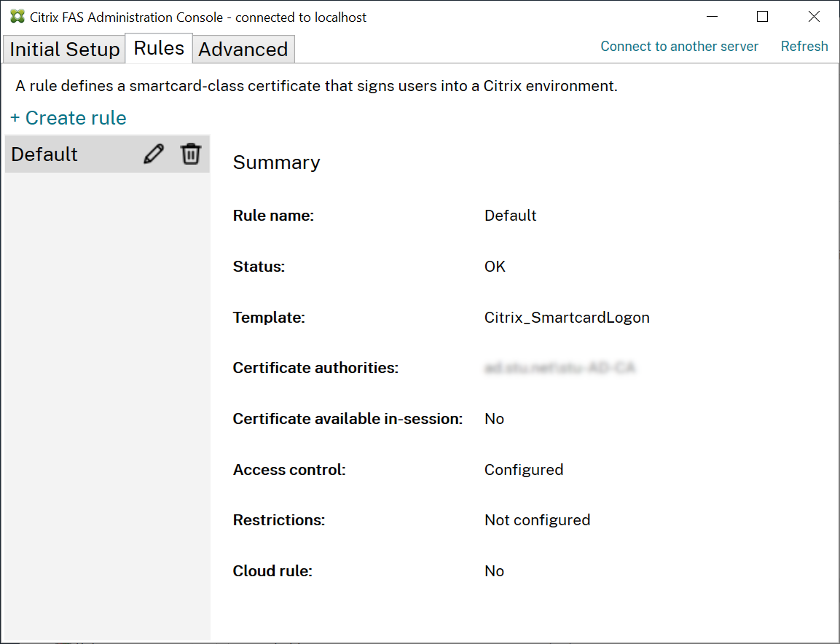Delete the Default rule using trash icon
This screenshot has height=644, width=840.
191,154
